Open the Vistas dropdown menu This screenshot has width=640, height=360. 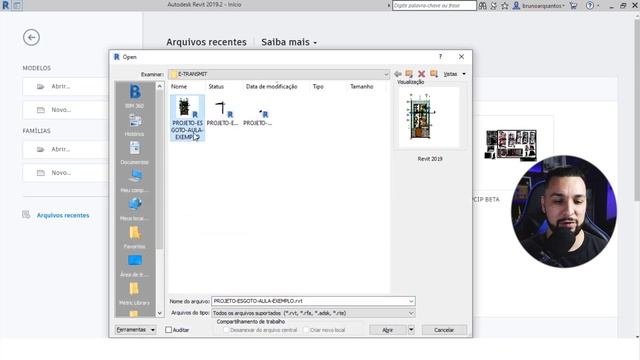[x=455, y=74]
